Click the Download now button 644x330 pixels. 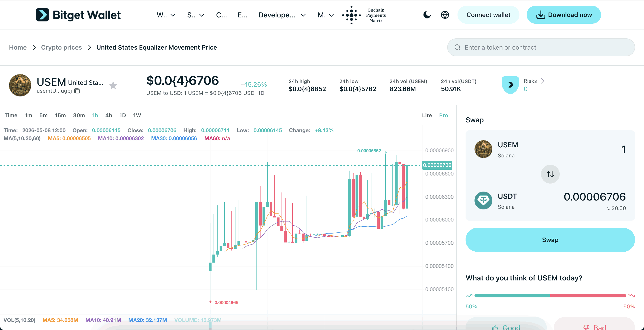(x=564, y=15)
